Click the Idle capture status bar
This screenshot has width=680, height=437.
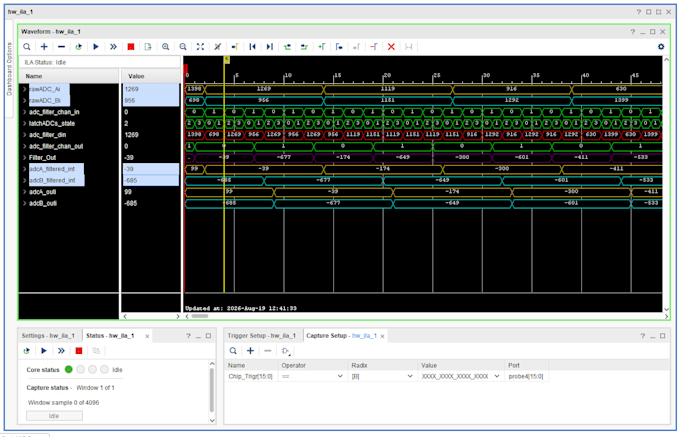pyautogui.click(x=54, y=416)
